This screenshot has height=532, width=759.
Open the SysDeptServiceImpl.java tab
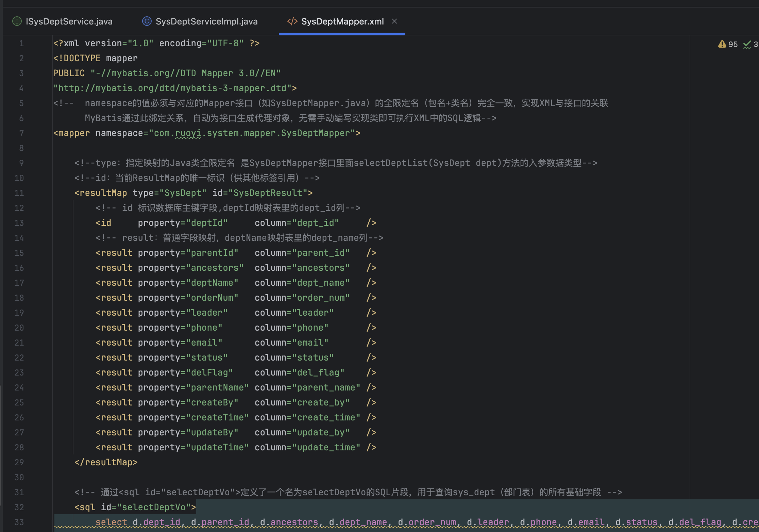click(206, 21)
